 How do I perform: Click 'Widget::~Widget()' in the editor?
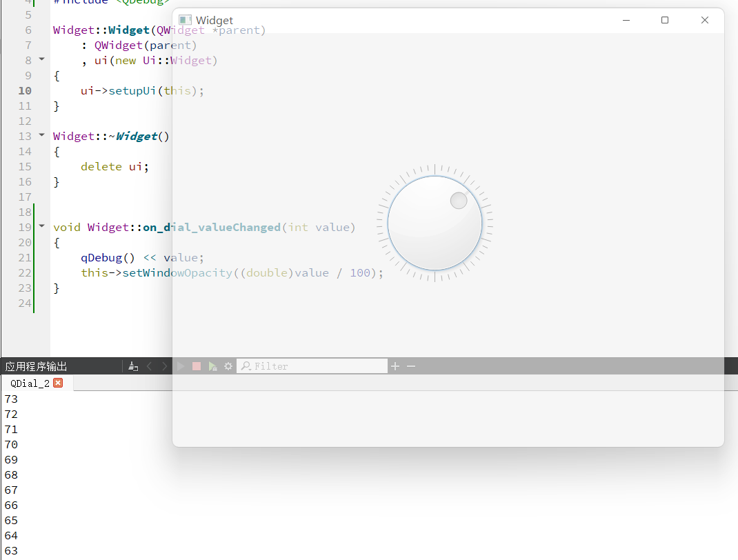pos(111,137)
